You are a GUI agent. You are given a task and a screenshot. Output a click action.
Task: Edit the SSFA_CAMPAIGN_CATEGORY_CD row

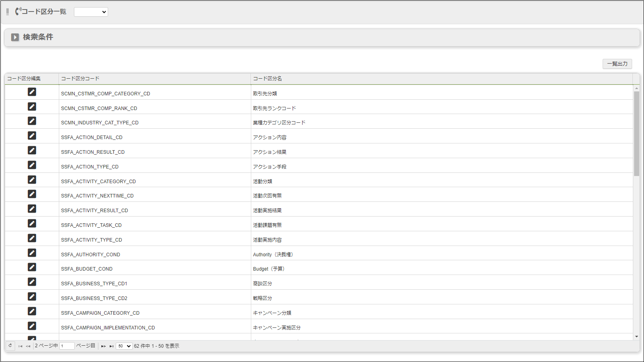coord(32,311)
